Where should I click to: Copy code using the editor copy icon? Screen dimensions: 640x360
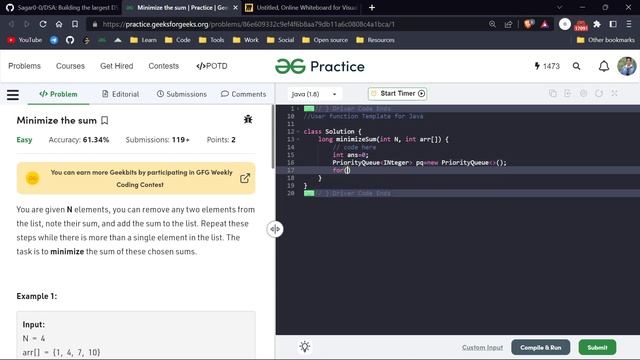click(553, 93)
